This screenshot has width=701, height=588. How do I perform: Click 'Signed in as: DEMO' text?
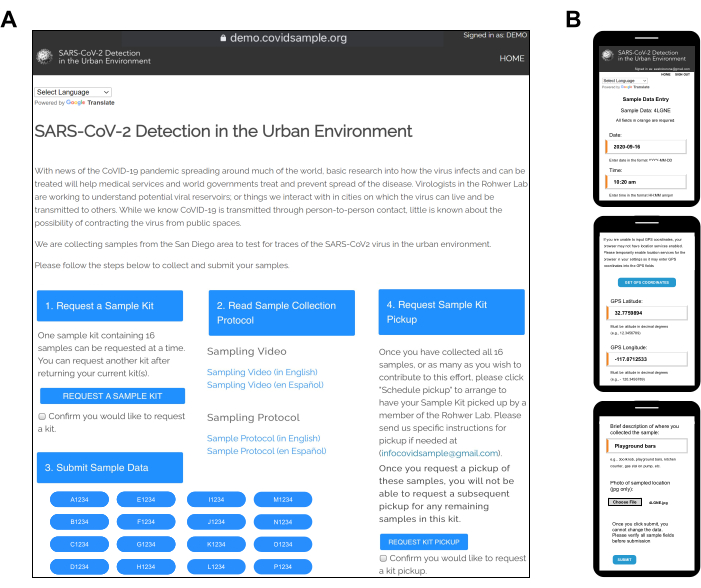pos(495,35)
